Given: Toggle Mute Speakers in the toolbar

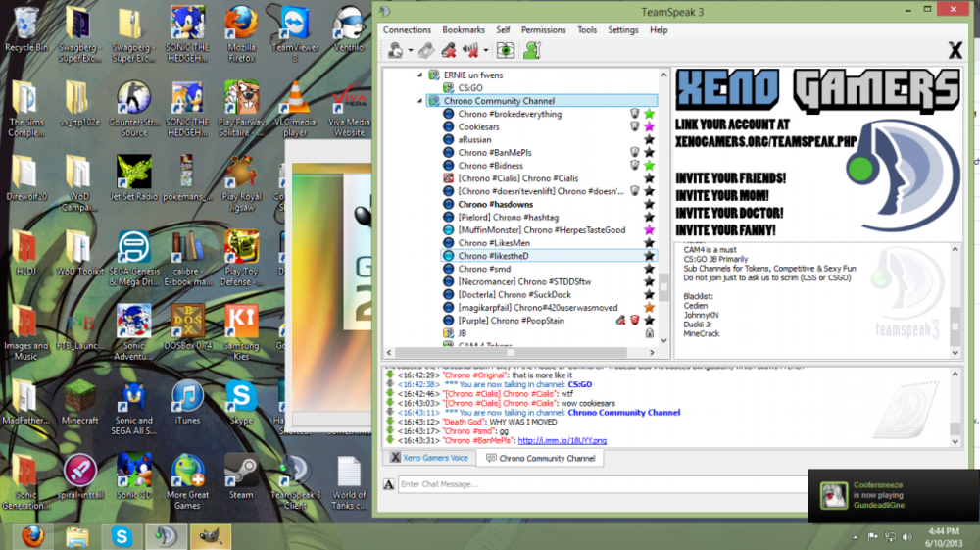Looking at the screenshot, I should pyautogui.click(x=470, y=51).
